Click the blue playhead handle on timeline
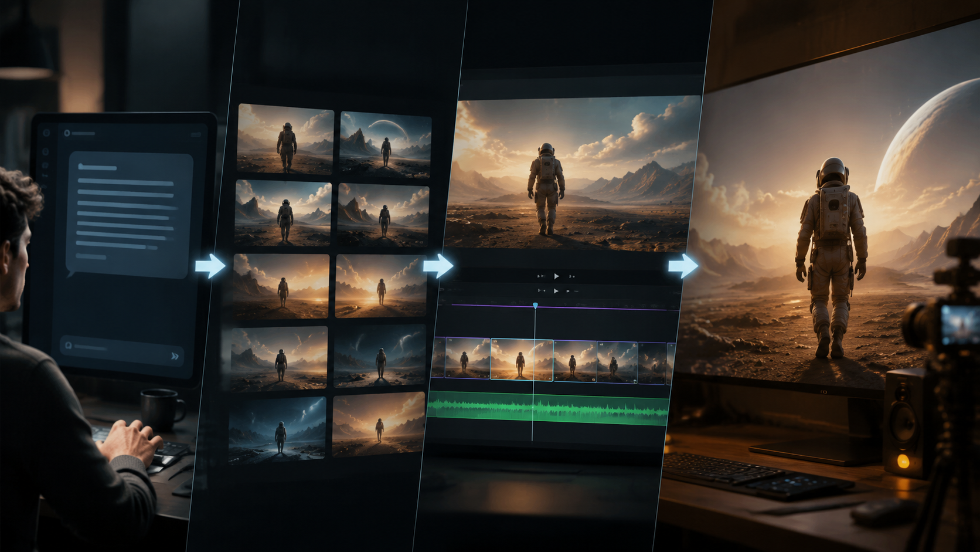This screenshot has height=552, width=980. click(x=535, y=306)
